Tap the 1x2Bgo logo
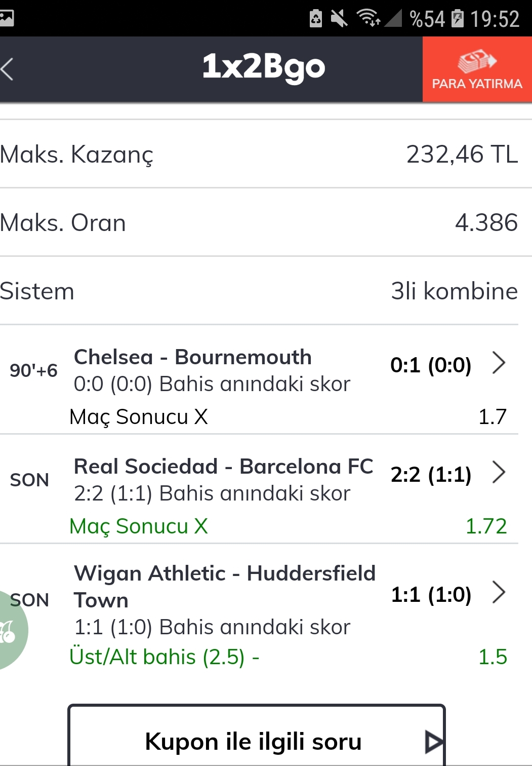532x766 pixels. coord(264,67)
